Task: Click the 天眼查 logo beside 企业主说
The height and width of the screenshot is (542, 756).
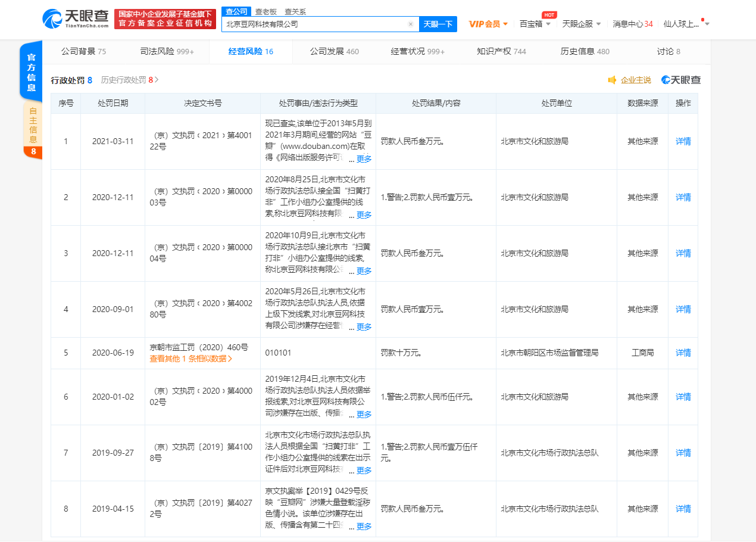Action: [x=681, y=80]
